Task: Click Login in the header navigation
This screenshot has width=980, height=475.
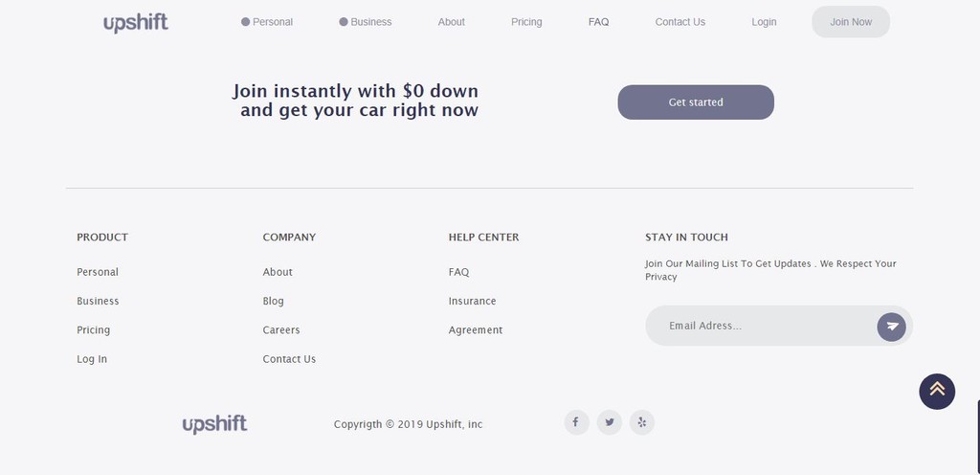Action: 764,22
